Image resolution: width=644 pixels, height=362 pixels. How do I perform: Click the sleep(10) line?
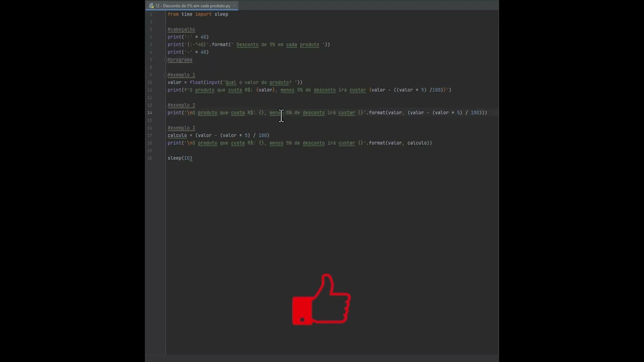180,158
